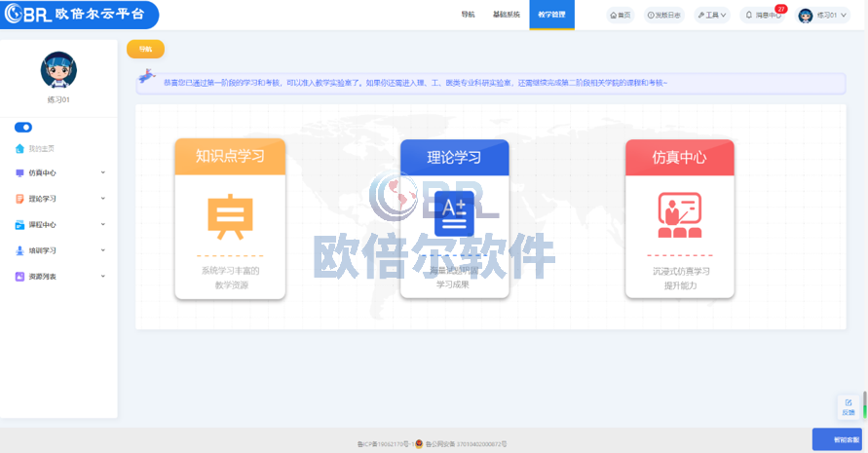The width and height of the screenshot is (868, 453).
Task: Click the monitor icon beside sidebar 仿真中心
Action: (19, 173)
